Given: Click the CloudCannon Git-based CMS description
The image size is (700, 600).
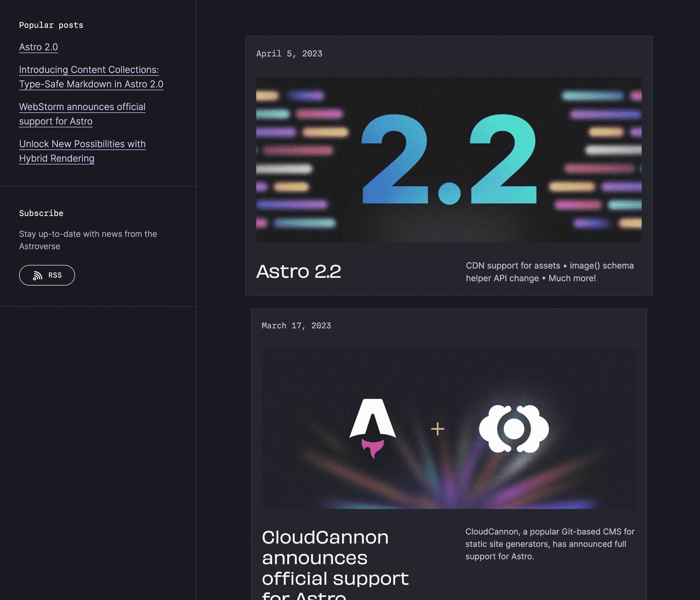Looking at the screenshot, I should click(x=550, y=544).
